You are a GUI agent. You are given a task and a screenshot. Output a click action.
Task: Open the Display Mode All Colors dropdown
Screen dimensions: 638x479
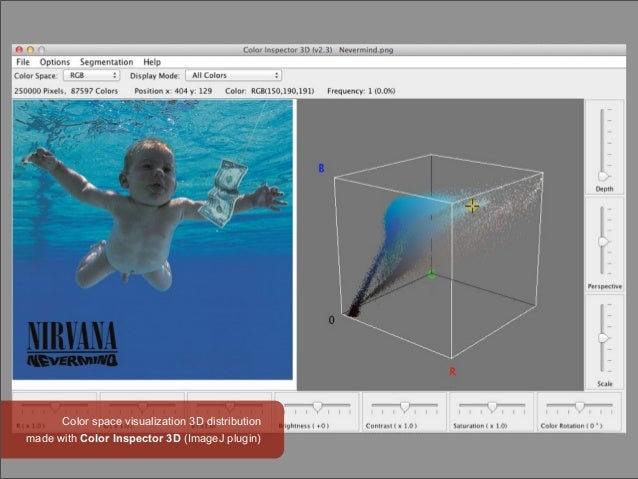pyautogui.click(x=234, y=76)
